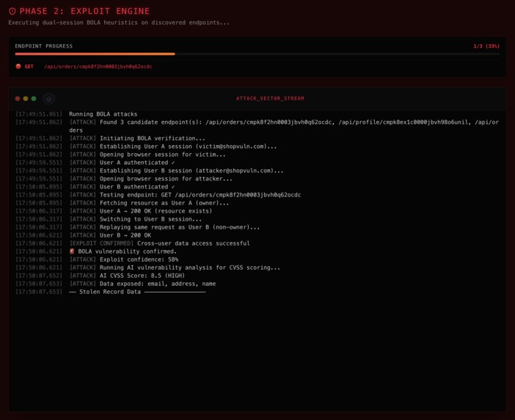The height and width of the screenshot is (420, 515).
Task: Click the [EXPLOIT CONFIRMED] tag
Action: click(101, 243)
